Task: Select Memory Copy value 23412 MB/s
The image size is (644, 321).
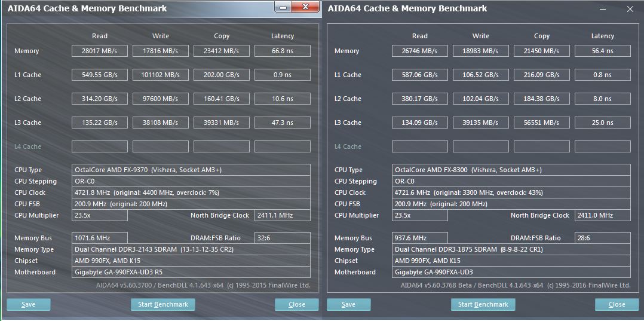Action: [222, 51]
